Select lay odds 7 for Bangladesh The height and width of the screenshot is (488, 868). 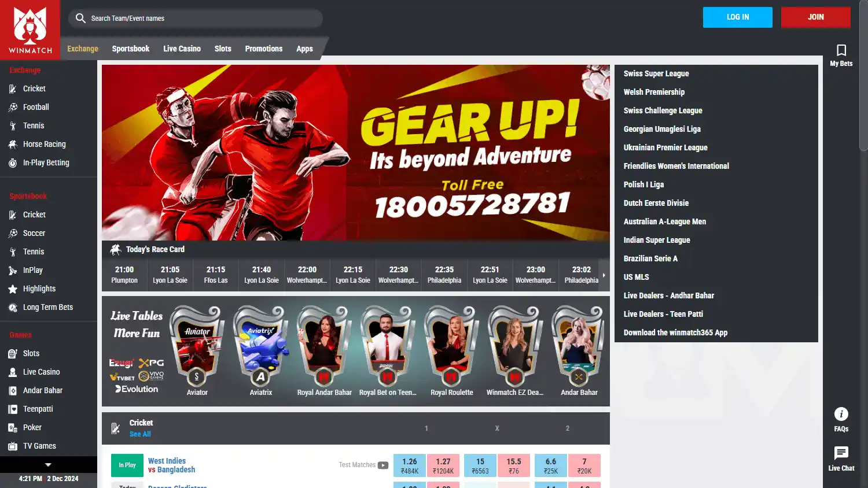click(x=584, y=465)
